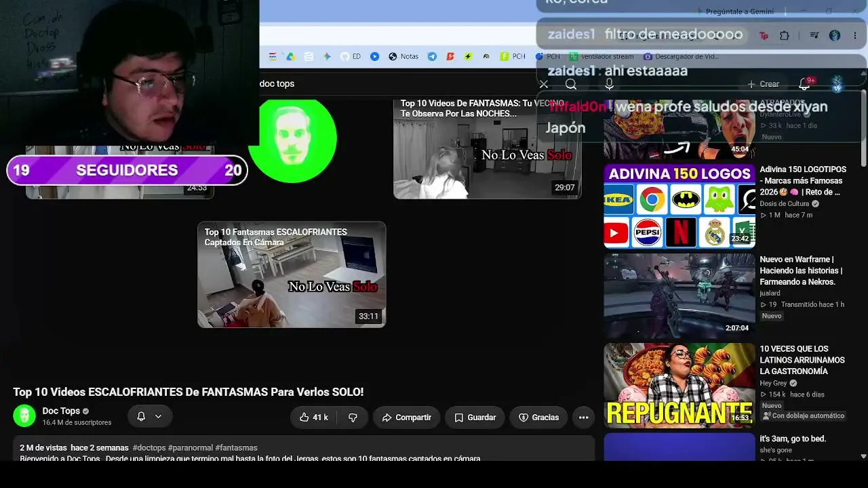The image size is (868, 488).
Task: Open Doc Tops channel avatar
Action: [24, 416]
